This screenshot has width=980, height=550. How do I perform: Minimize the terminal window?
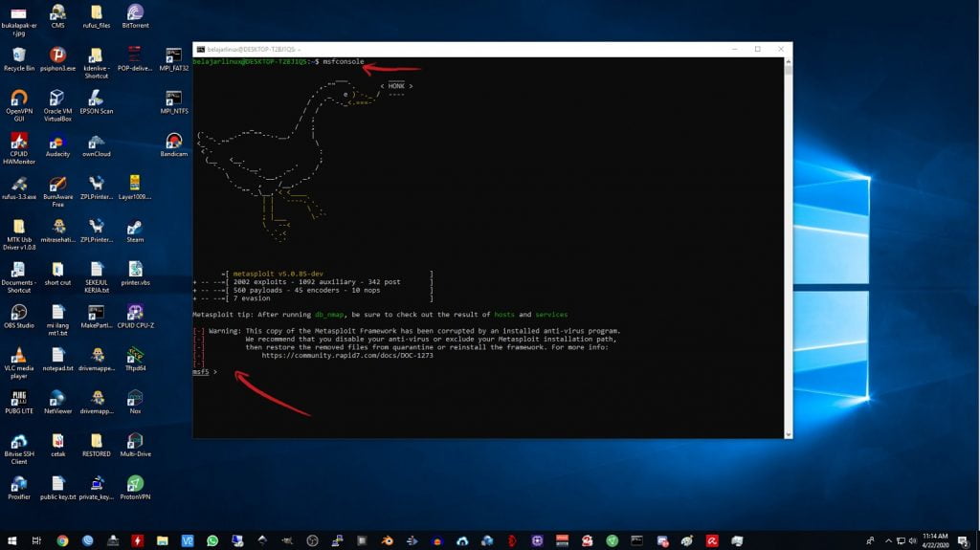coord(735,50)
